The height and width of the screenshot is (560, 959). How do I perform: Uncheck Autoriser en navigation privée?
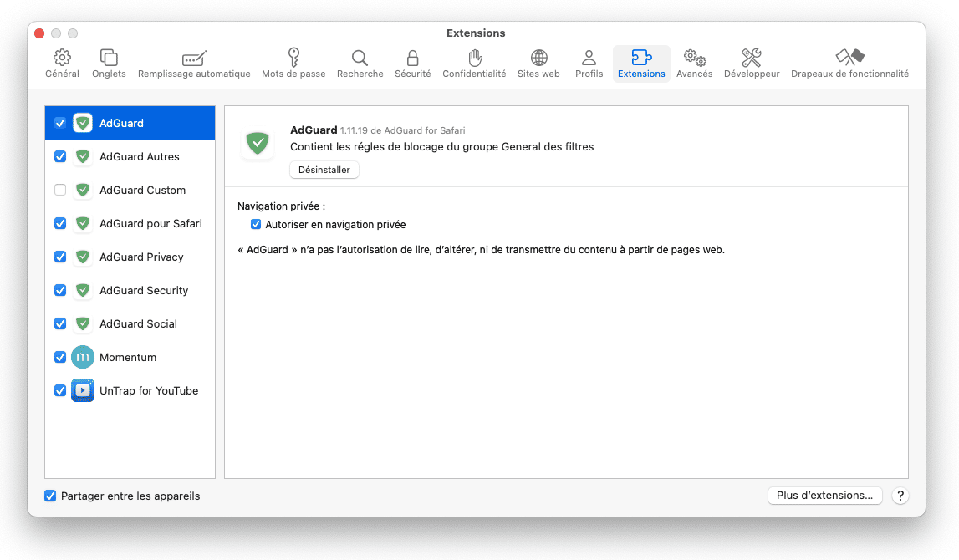(256, 224)
